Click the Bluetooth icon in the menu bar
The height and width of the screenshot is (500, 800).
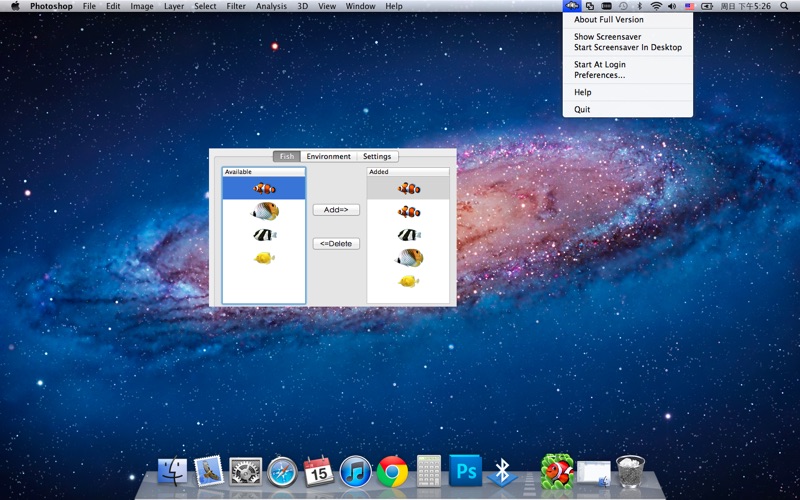pyautogui.click(x=640, y=6)
